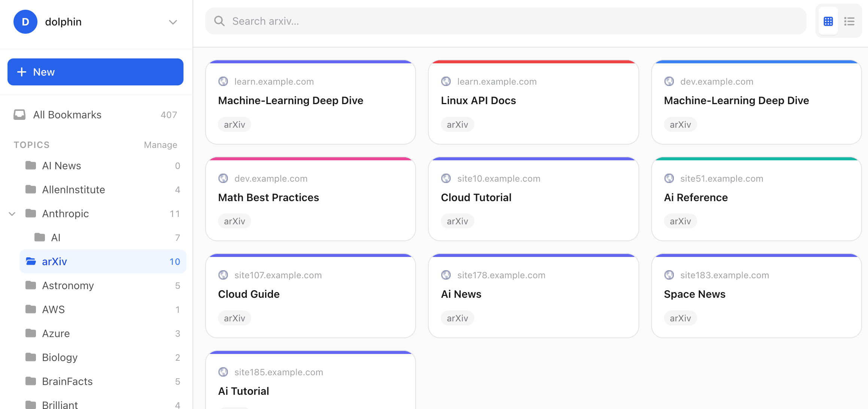Switch to grid view layout

[x=828, y=21]
